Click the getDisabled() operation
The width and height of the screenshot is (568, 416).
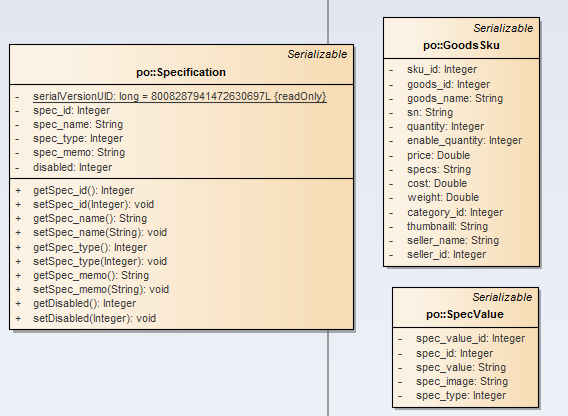84,303
